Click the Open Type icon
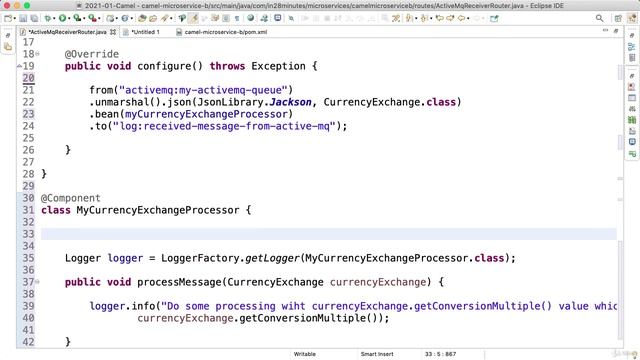This screenshot has height=360, width=640. point(142,18)
